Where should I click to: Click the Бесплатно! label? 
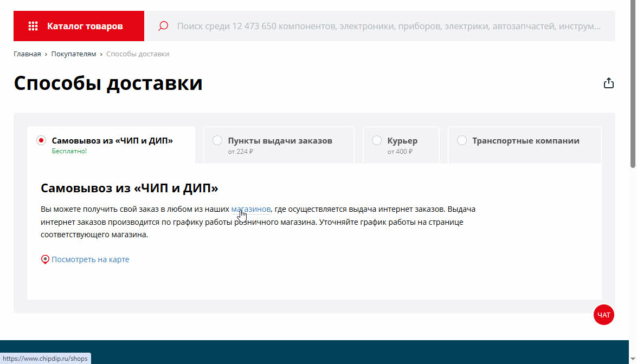tap(69, 151)
